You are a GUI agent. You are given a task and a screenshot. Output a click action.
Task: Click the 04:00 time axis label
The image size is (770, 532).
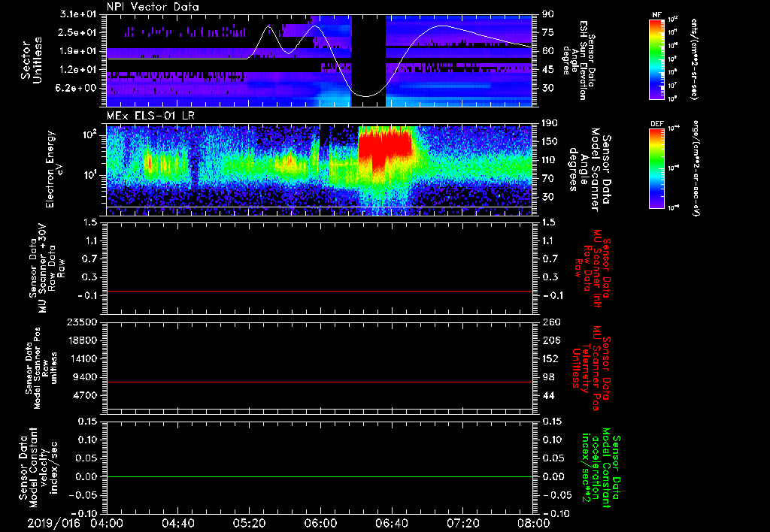click(107, 523)
